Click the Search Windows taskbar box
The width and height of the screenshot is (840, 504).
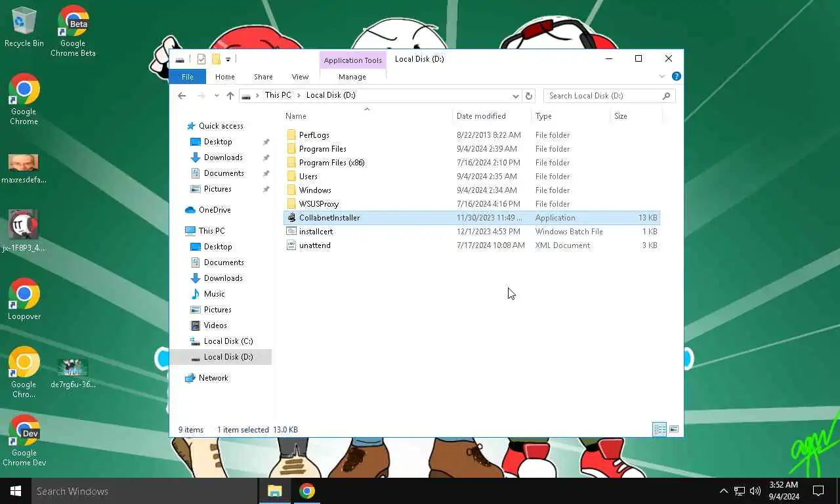click(144, 491)
